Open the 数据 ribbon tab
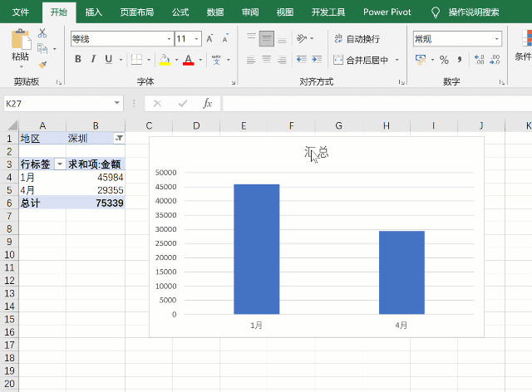The image size is (532, 392). (x=215, y=12)
